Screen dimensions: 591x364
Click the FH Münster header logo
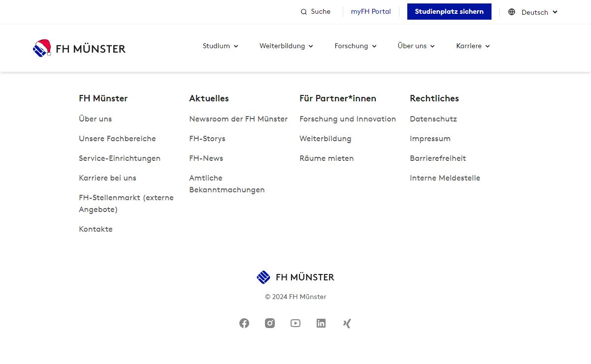[79, 48]
